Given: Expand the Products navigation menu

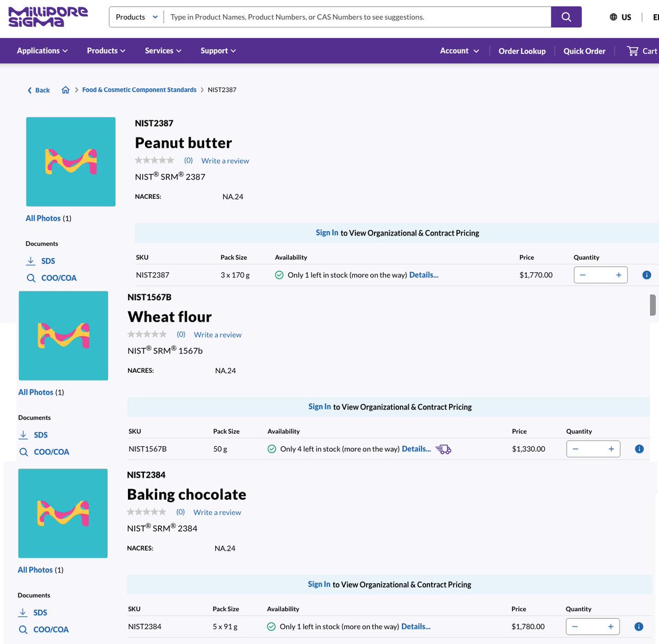Looking at the screenshot, I should (106, 51).
